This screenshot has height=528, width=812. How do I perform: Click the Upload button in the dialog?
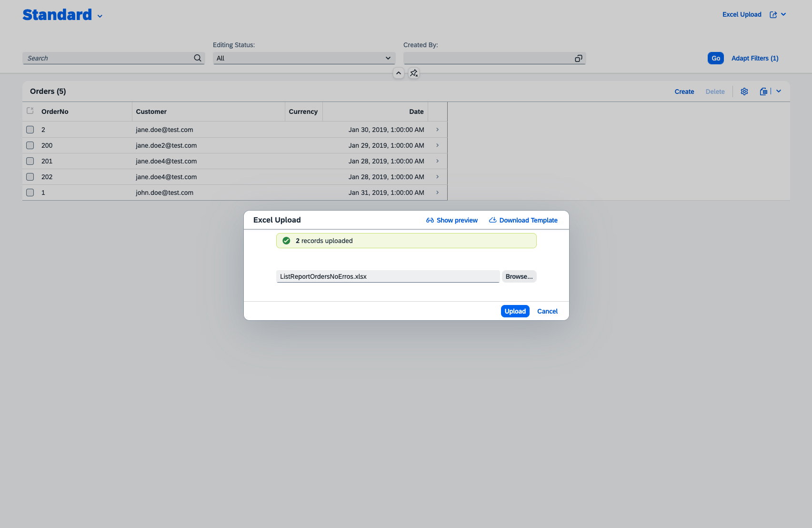(x=515, y=311)
